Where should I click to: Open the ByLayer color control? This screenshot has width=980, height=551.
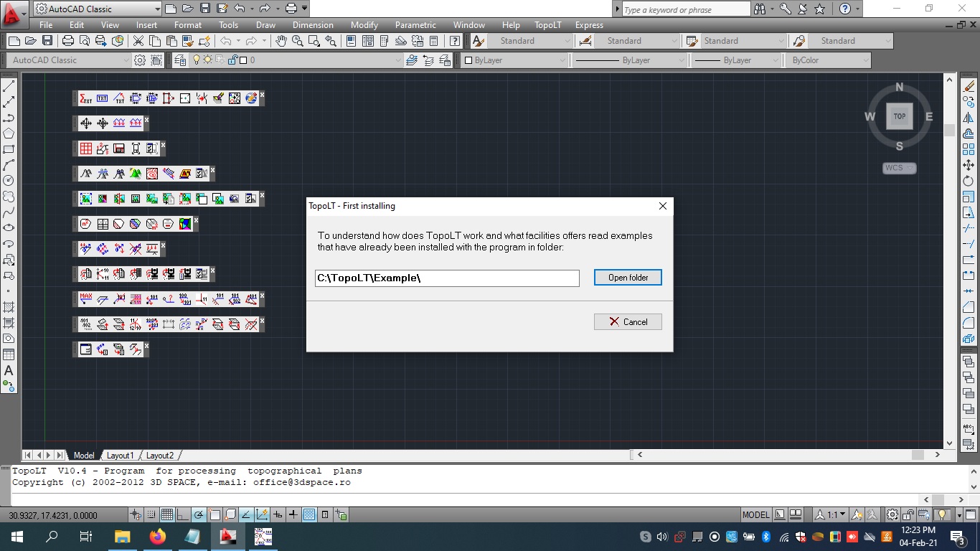pyautogui.click(x=514, y=60)
